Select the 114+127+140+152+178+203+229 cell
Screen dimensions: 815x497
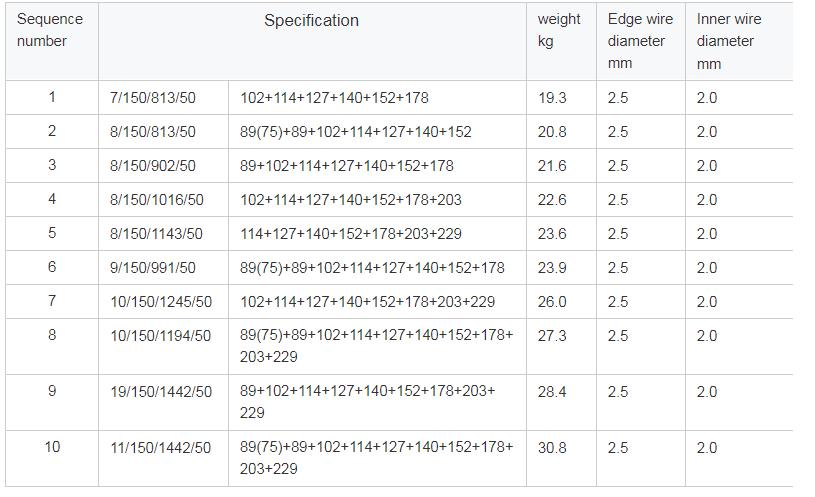377,233
